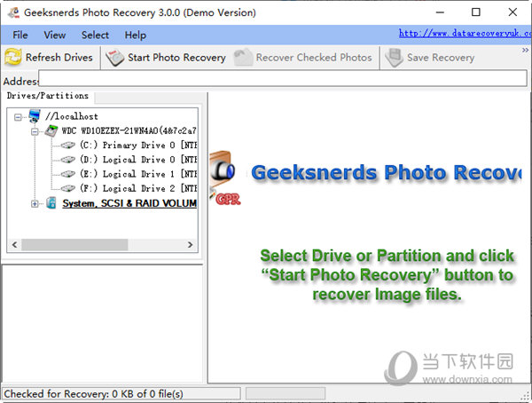The width and height of the screenshot is (532, 403).
Task: Click the 'Checked for Recovery' status text
Action: (x=93, y=394)
